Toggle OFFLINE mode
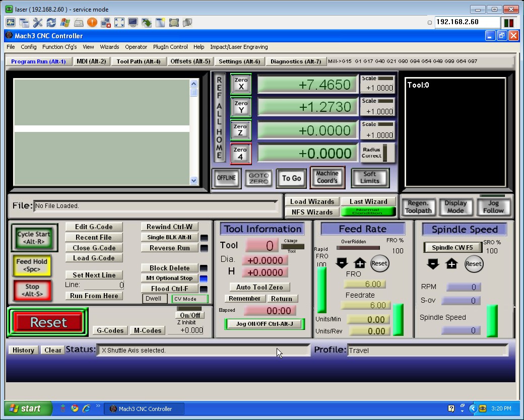Screen dimensions: 524x420 tap(227, 178)
